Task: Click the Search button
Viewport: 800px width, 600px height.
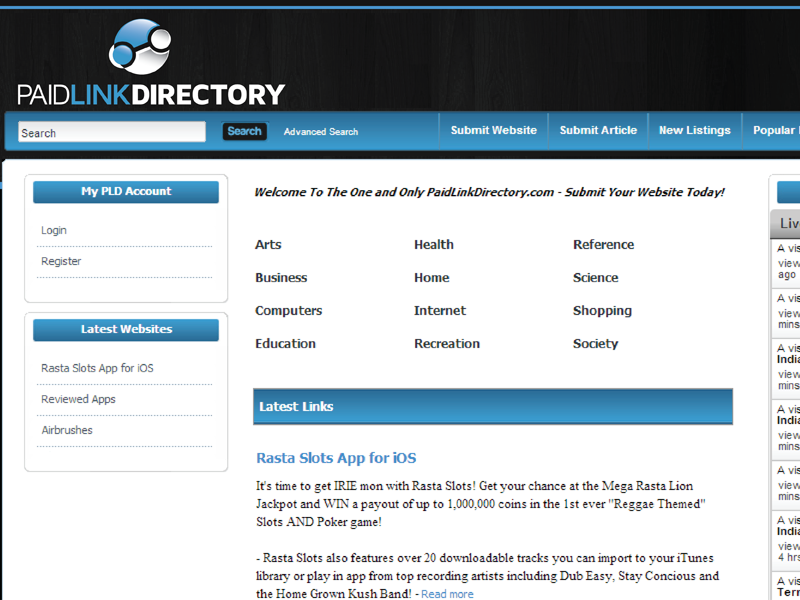Action: 244,131
